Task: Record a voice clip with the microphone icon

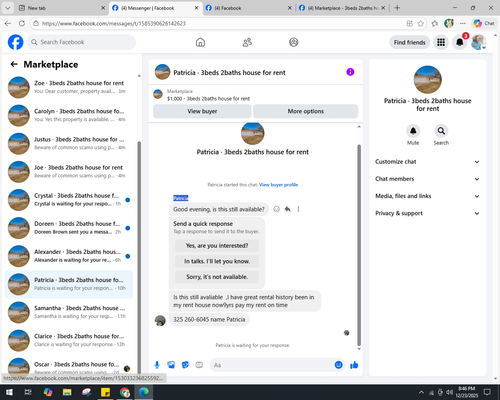Action: (x=157, y=365)
